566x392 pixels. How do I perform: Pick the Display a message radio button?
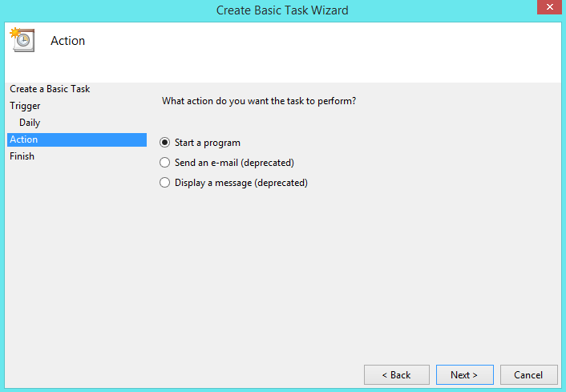[x=165, y=183]
